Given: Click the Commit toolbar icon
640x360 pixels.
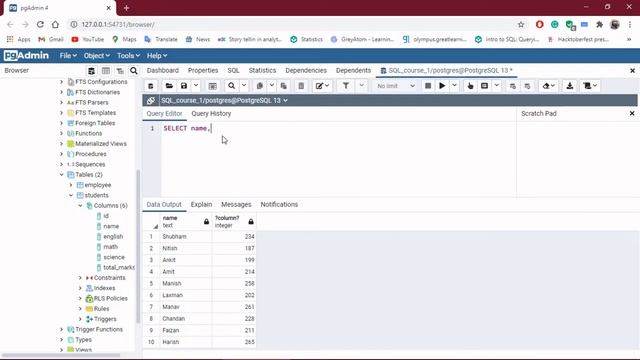Looking at the screenshot, I should click(x=513, y=86).
